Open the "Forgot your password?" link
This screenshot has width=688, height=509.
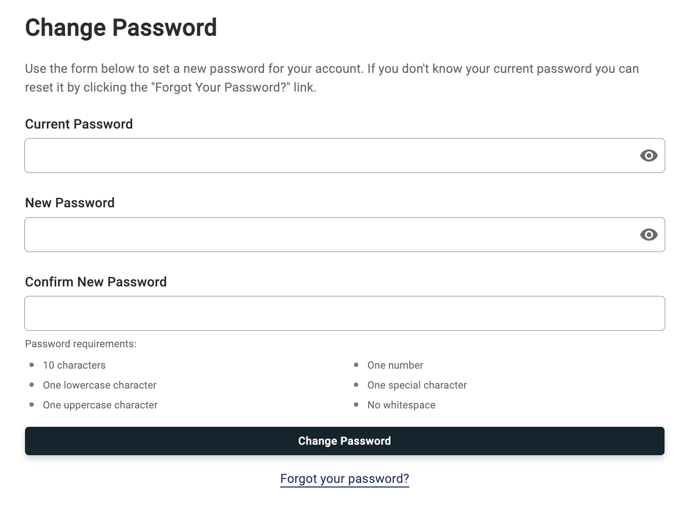[344, 478]
